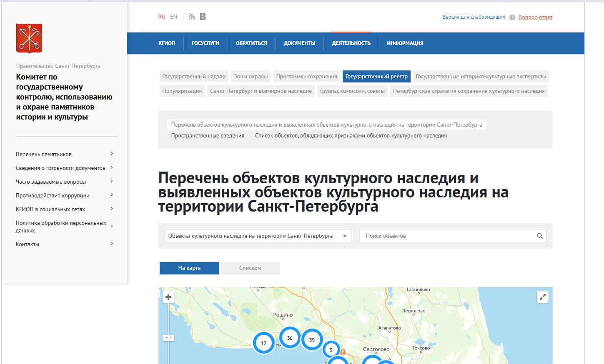604x364 pixels.
Task: Open ГОСУСЛУГИ main menu item
Action: point(205,43)
